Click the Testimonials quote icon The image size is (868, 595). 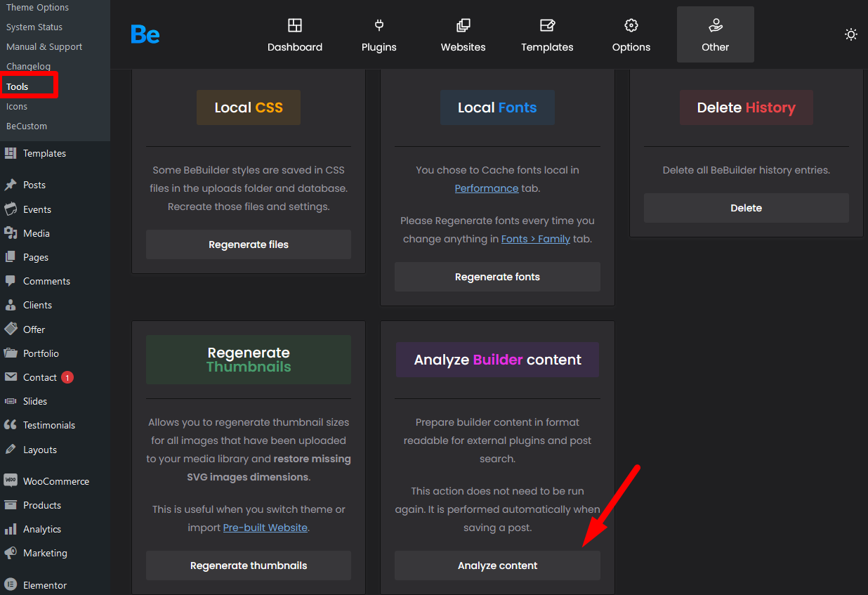[x=11, y=425]
